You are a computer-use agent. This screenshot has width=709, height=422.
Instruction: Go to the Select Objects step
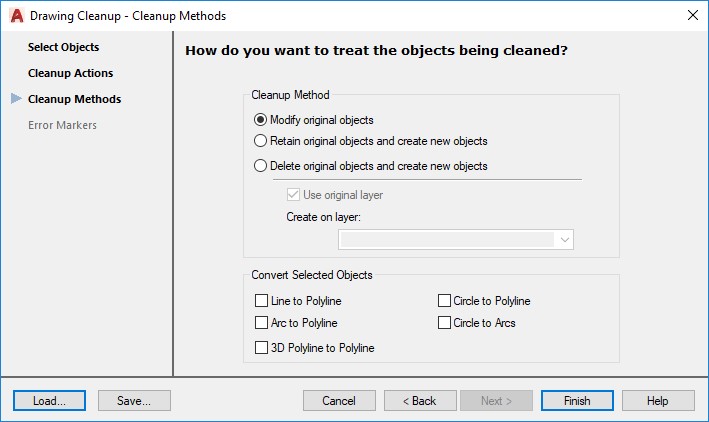[64, 47]
